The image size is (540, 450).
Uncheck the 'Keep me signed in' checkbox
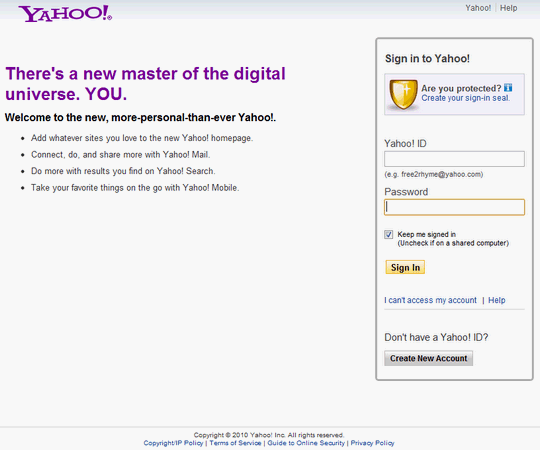[388, 234]
